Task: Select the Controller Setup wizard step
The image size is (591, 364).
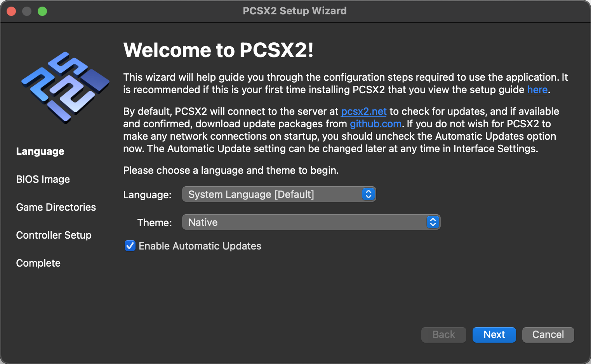Action: [54, 235]
